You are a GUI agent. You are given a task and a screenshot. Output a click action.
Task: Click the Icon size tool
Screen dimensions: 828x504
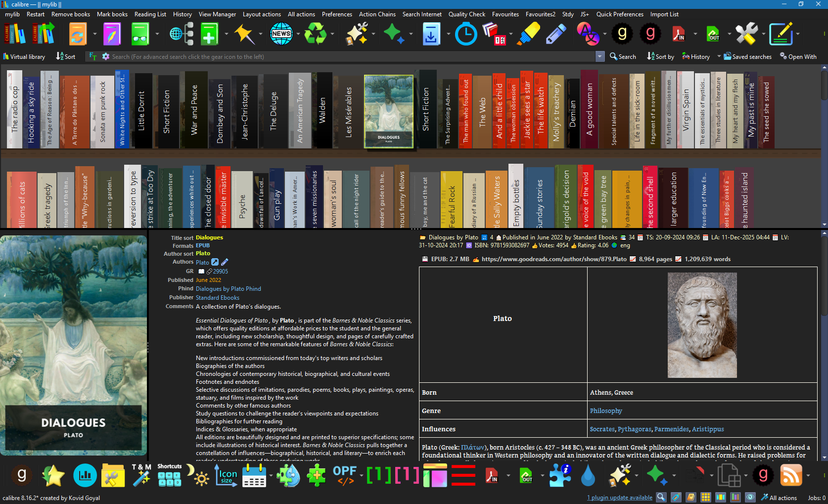coord(226,475)
